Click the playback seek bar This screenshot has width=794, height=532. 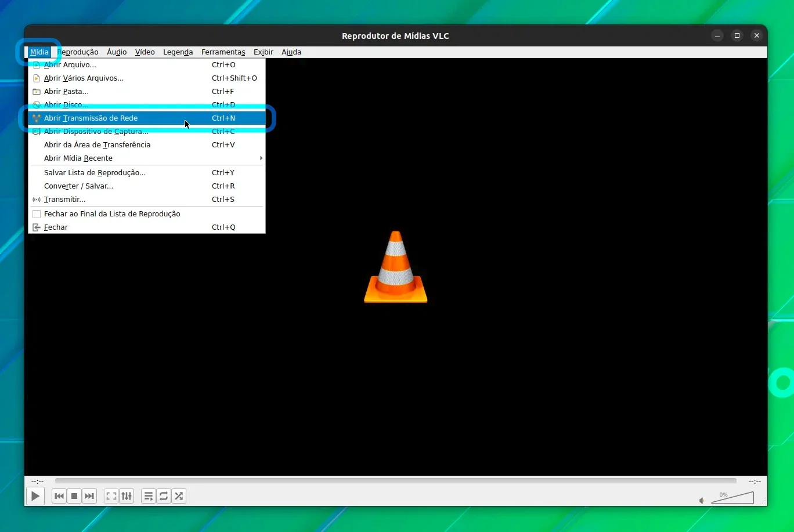[x=396, y=481]
